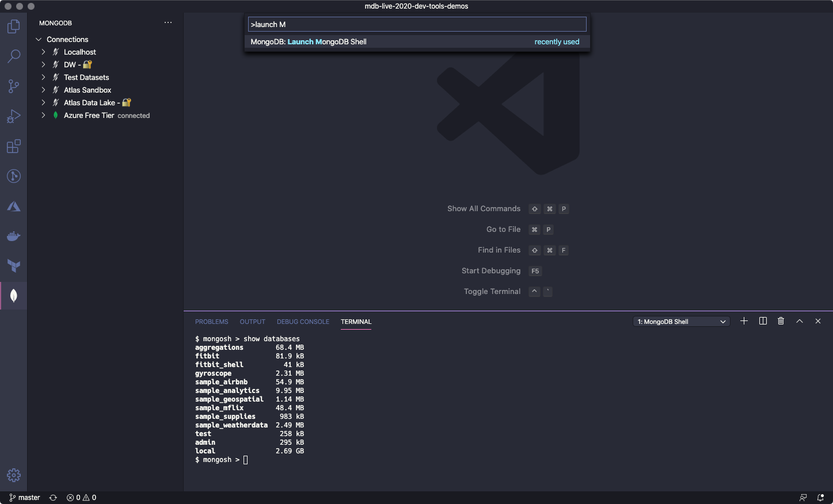Viewport: 833px width, 504px height.
Task: Open the Extensions view
Action: pyautogui.click(x=13, y=146)
